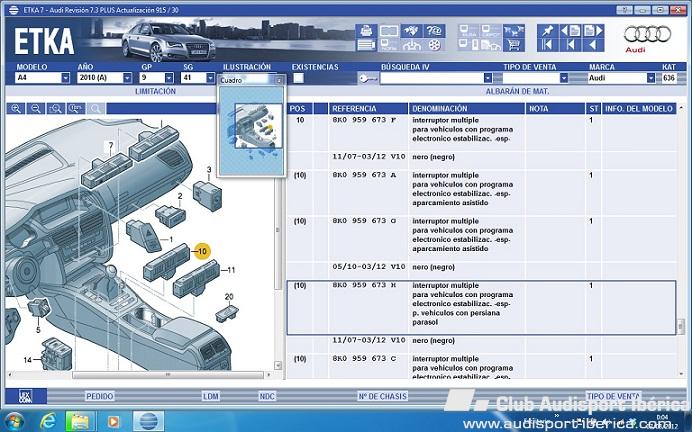Click the POS column header

300,109
